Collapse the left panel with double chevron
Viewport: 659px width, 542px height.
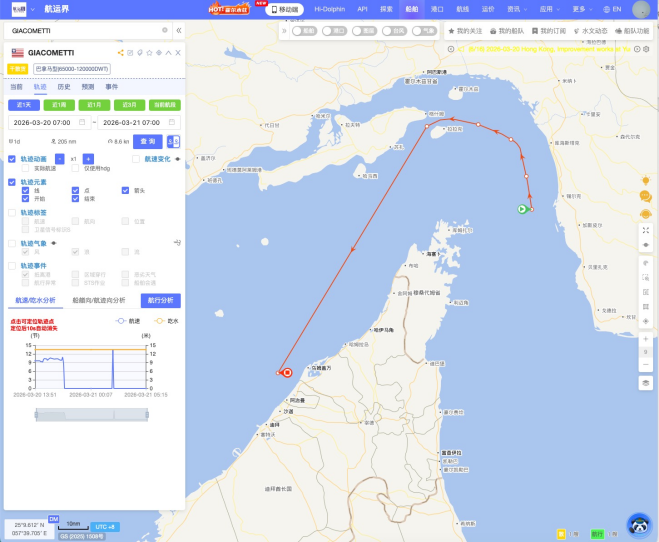[179, 30]
